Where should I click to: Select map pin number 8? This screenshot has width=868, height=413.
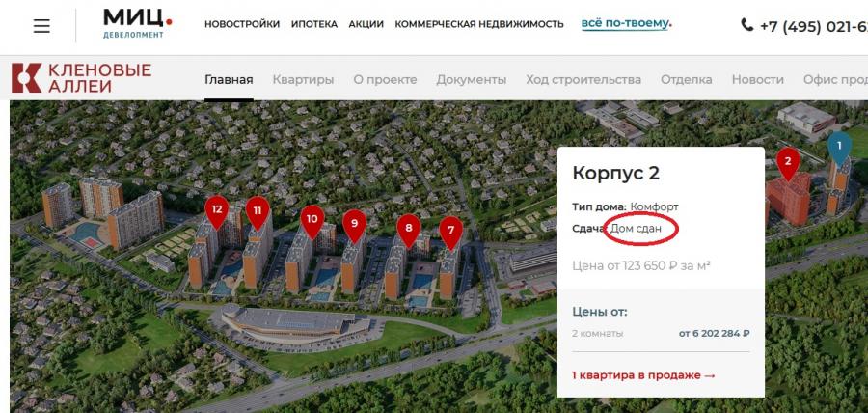(409, 230)
